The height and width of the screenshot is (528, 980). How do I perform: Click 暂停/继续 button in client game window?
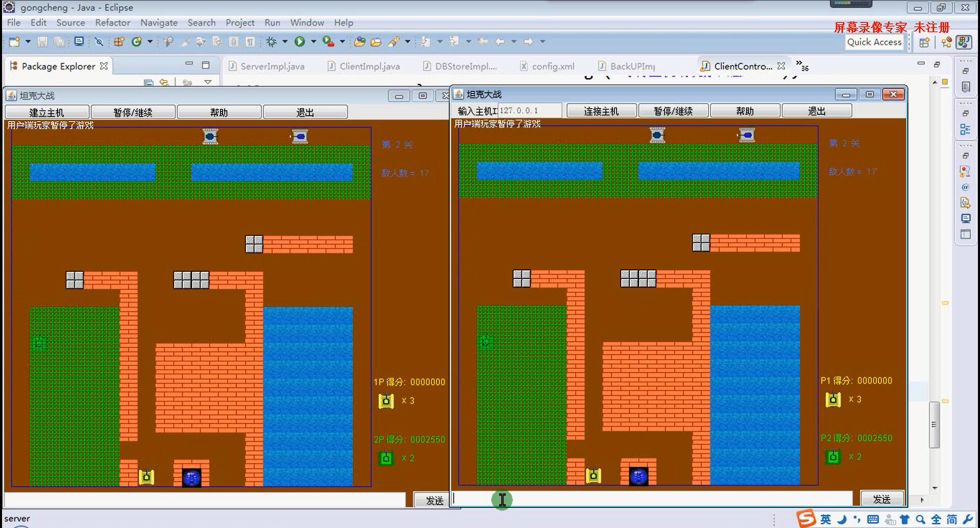pos(673,111)
